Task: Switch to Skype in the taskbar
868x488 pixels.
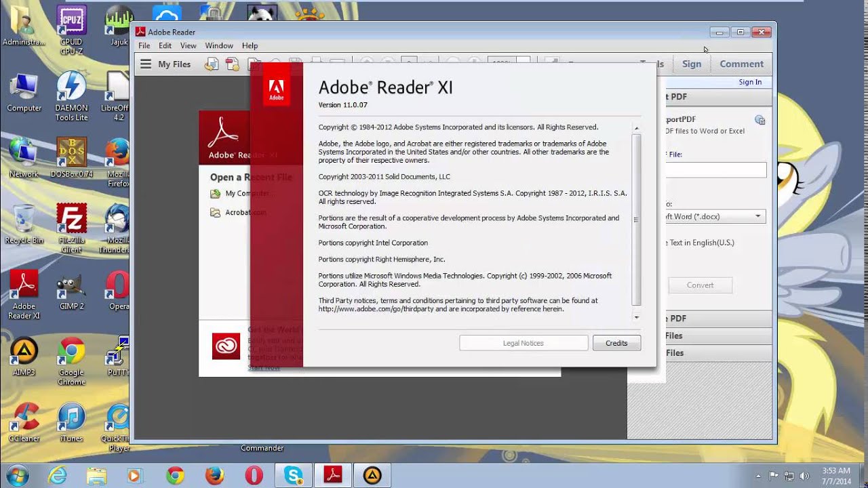Action: coord(294,476)
